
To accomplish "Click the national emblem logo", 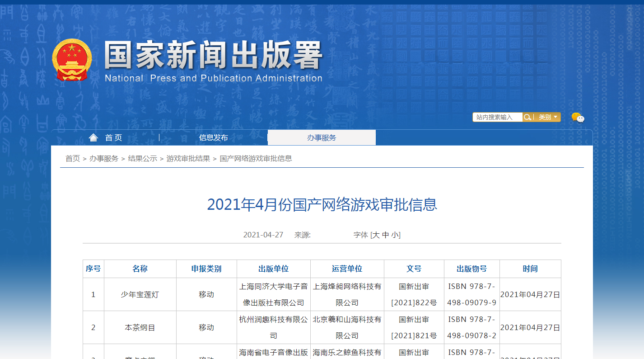I will (x=72, y=60).
